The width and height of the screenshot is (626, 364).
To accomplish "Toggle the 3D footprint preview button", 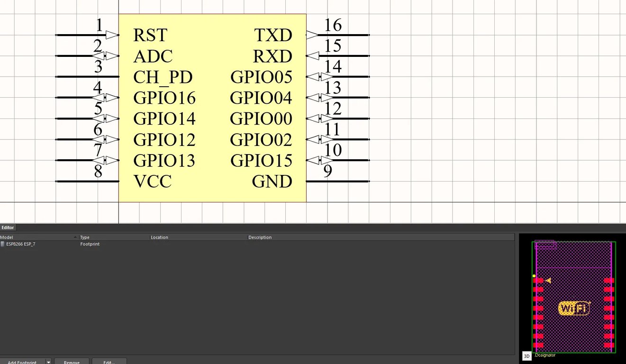I will coord(526,356).
